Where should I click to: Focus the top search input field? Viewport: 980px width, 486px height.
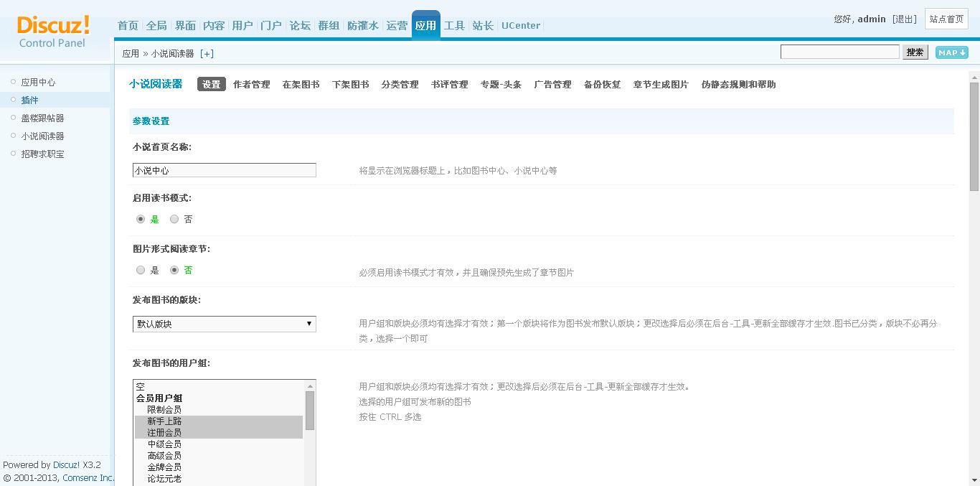[x=839, y=52]
